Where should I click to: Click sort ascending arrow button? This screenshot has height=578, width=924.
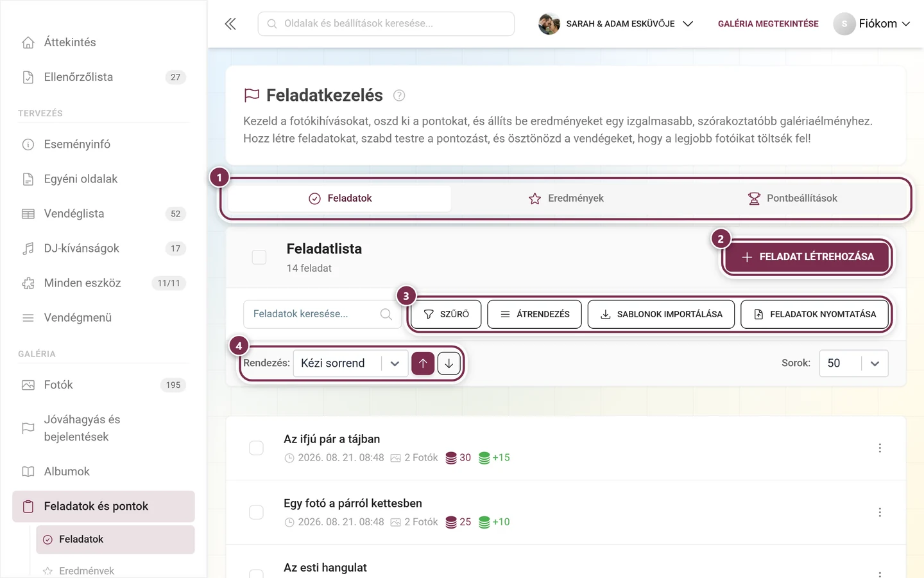(423, 363)
